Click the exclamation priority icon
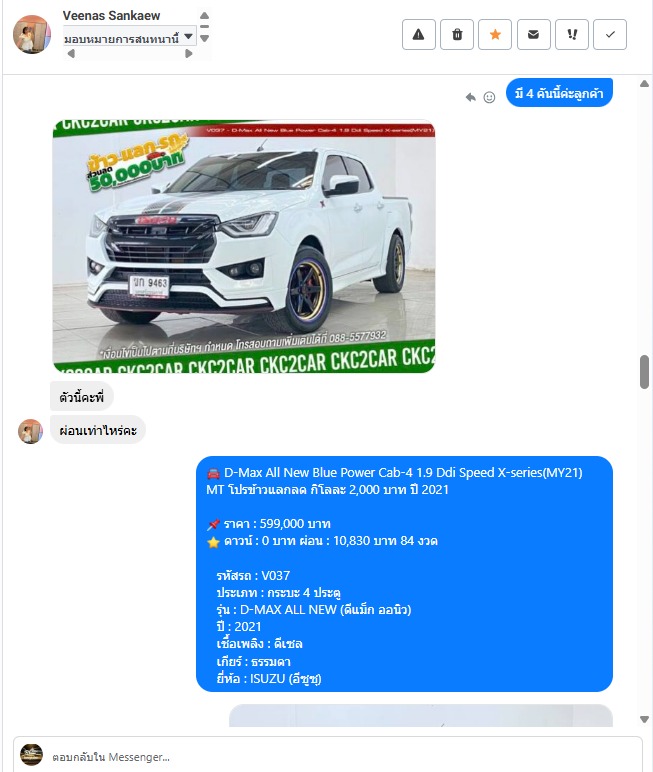The image size is (653, 772). pos(572,34)
